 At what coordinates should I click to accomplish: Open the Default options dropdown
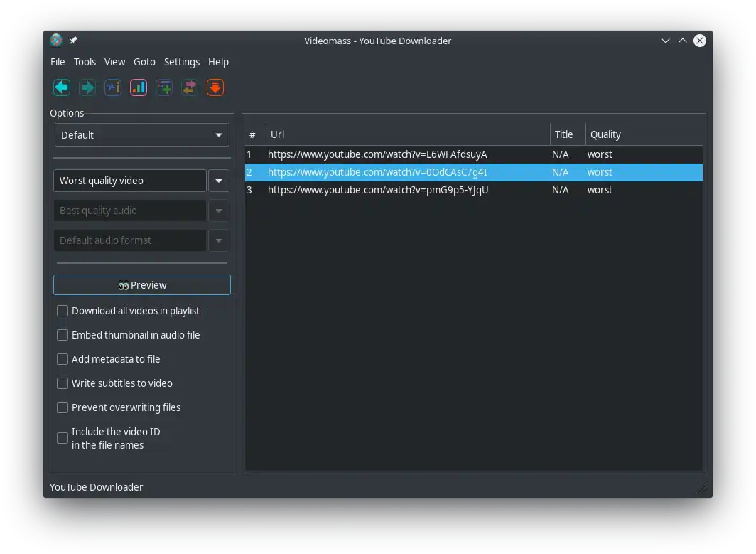142,135
